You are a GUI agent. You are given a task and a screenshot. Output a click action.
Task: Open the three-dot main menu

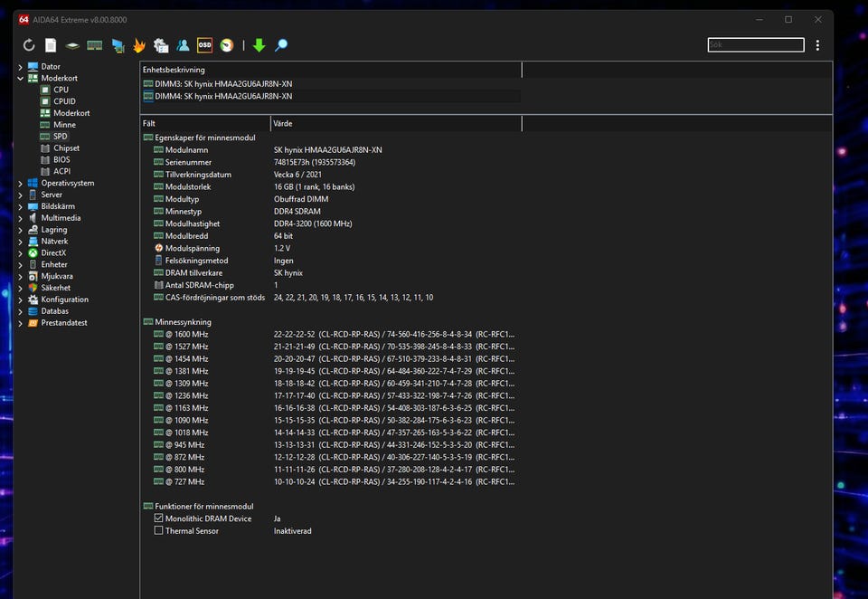[x=817, y=45]
